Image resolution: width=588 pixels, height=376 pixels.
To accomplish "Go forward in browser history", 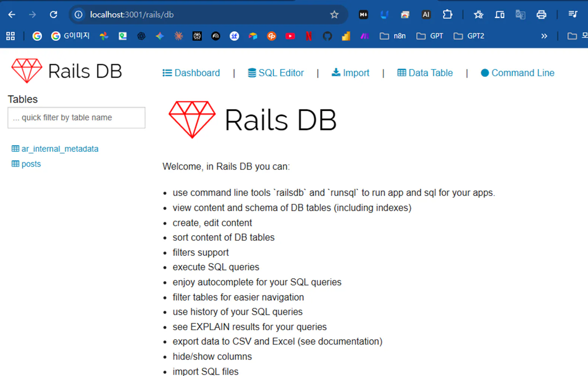I will click(33, 15).
